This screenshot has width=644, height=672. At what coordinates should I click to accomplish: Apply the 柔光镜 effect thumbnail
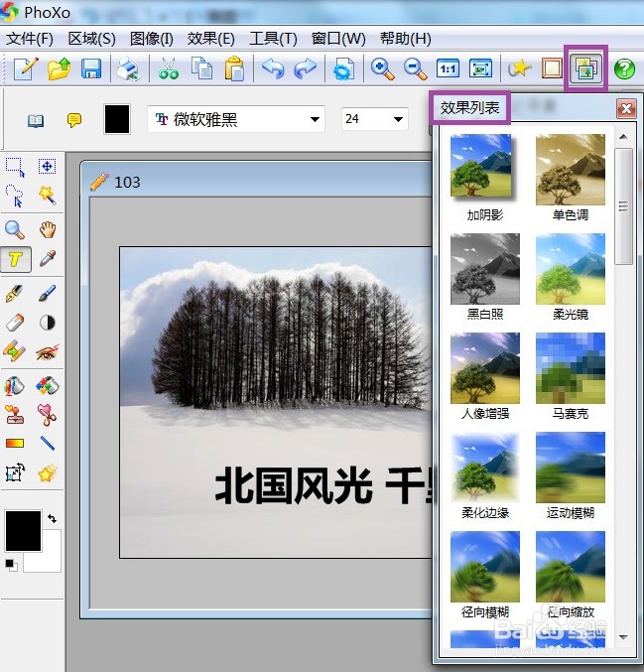[x=571, y=268]
